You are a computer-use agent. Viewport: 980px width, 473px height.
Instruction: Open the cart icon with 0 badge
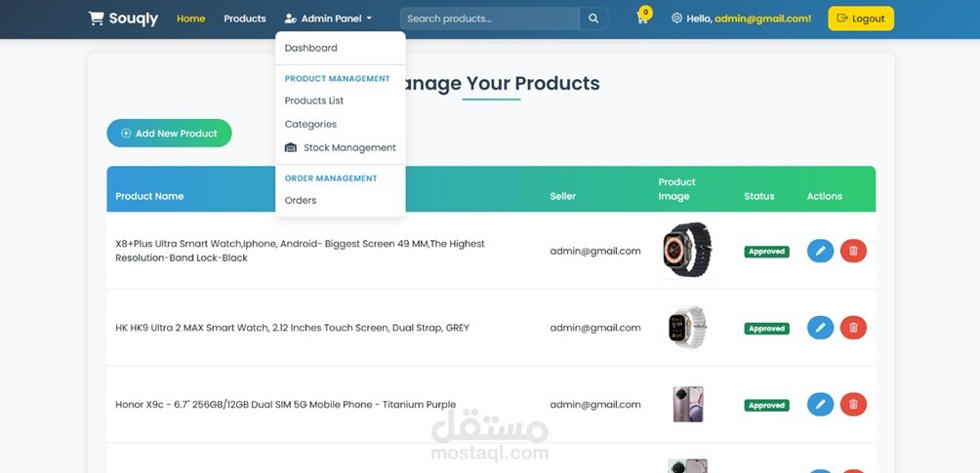(642, 19)
